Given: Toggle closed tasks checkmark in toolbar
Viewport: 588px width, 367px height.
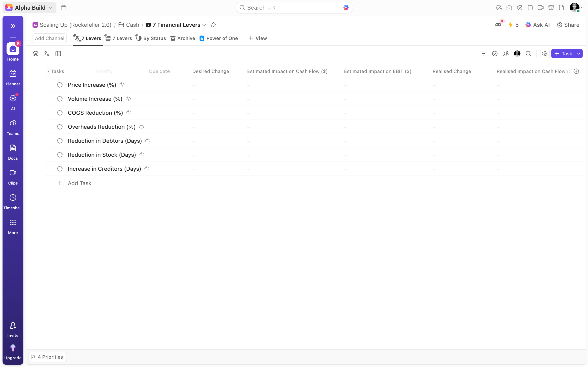Looking at the screenshot, I should tap(494, 54).
